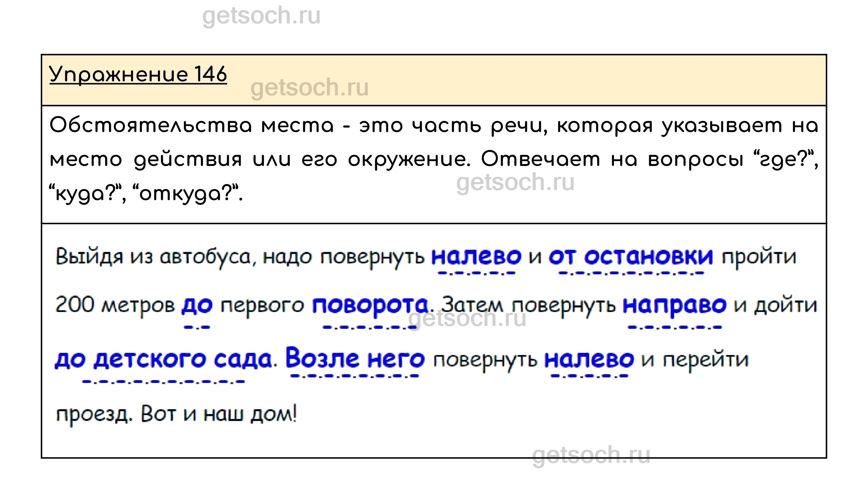Click the blue phrase "Возле него"
Viewport: 868px width, 493px height.
click(355, 358)
